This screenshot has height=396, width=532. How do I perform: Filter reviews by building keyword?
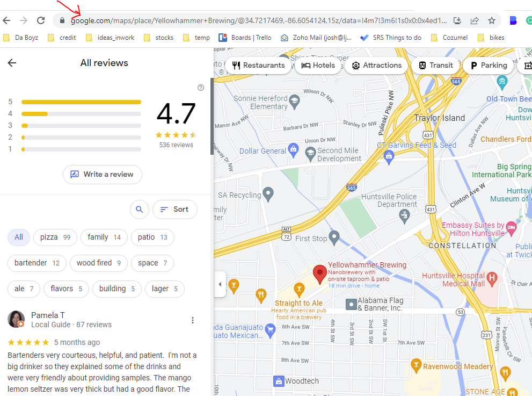click(x=117, y=289)
